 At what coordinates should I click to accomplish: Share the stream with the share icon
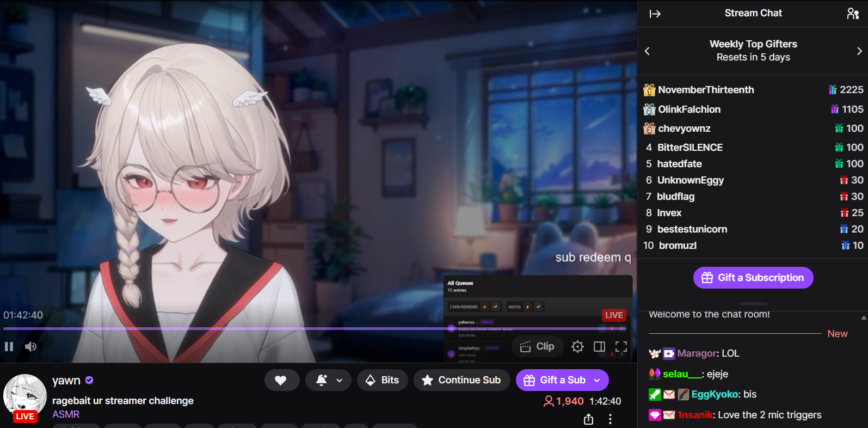point(588,419)
